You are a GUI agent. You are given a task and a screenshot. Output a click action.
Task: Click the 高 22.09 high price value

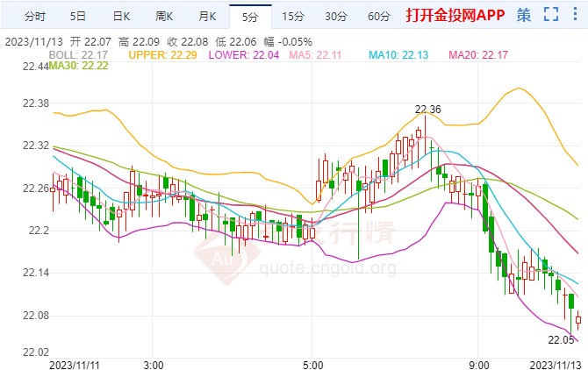point(140,41)
